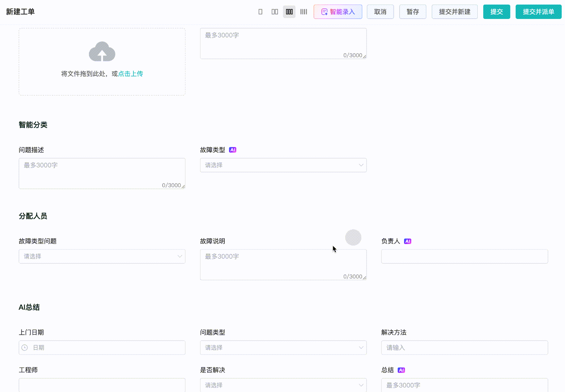The image size is (565, 392).
Task: Switch to single-column layout
Action: click(260, 12)
